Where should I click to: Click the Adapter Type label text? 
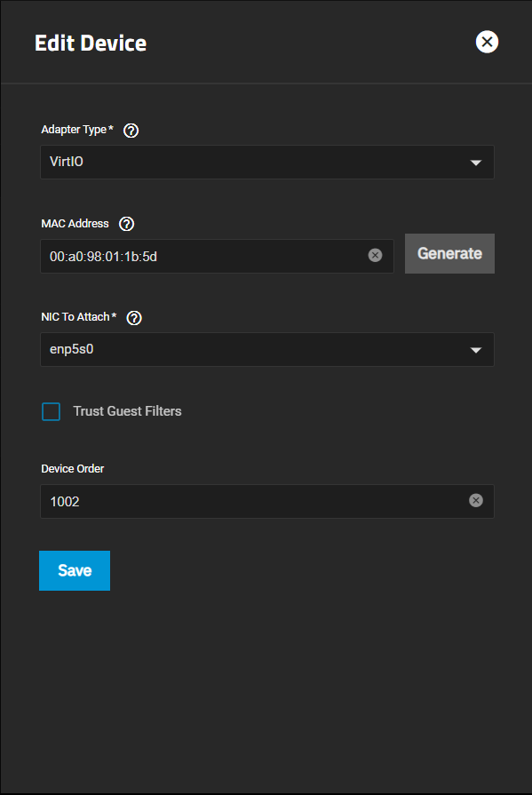(x=74, y=130)
